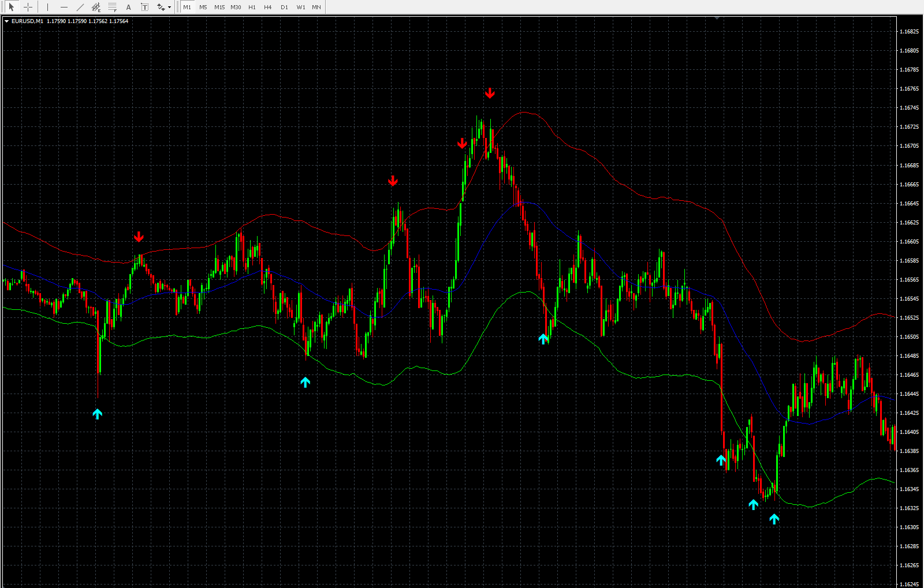
Task: Draw a vertical line tool
Action: tap(48, 8)
